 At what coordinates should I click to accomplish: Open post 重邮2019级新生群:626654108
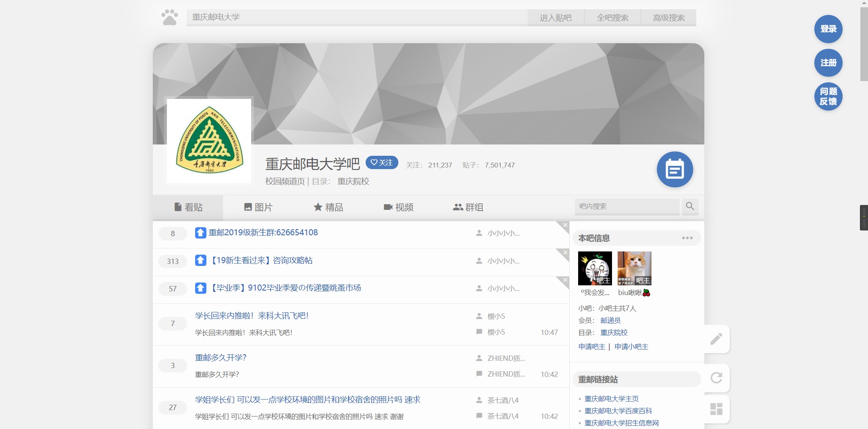[263, 232]
